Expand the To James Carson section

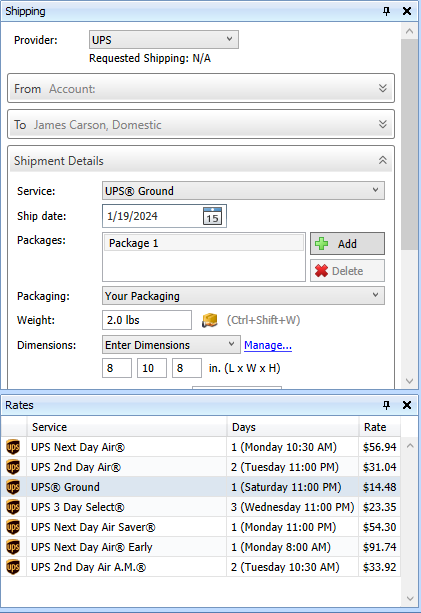[201, 124]
